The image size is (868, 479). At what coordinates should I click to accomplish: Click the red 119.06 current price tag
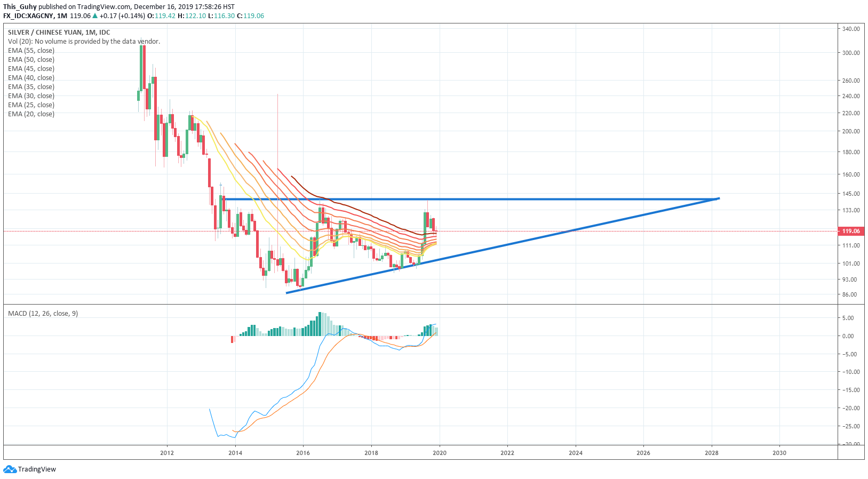tap(851, 231)
